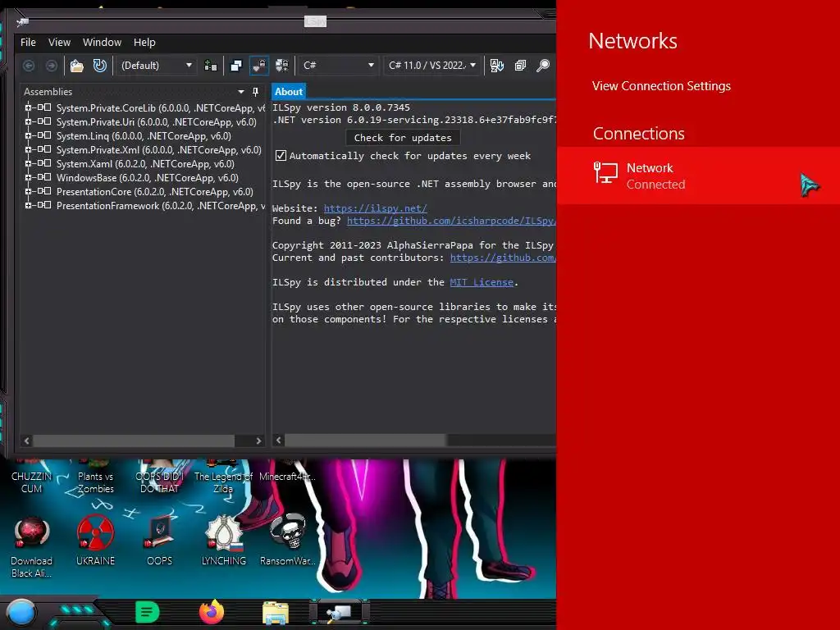The image size is (840, 630).
Task: Select the About tab
Action: tap(288, 92)
